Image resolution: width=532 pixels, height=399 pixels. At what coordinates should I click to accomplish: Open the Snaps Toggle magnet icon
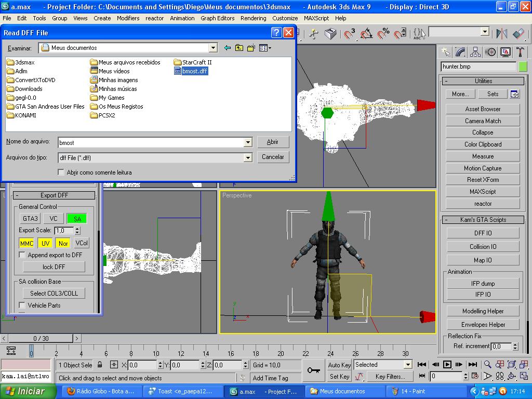[350, 34]
